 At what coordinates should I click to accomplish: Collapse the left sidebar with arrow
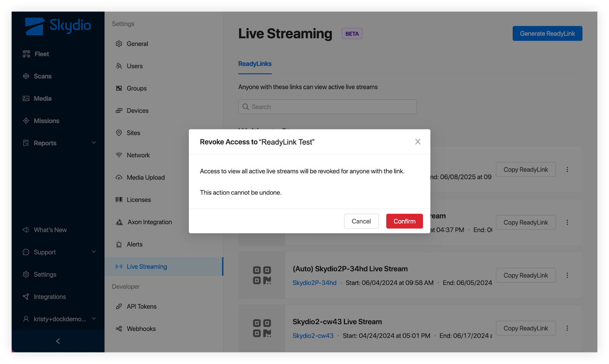[58, 341]
